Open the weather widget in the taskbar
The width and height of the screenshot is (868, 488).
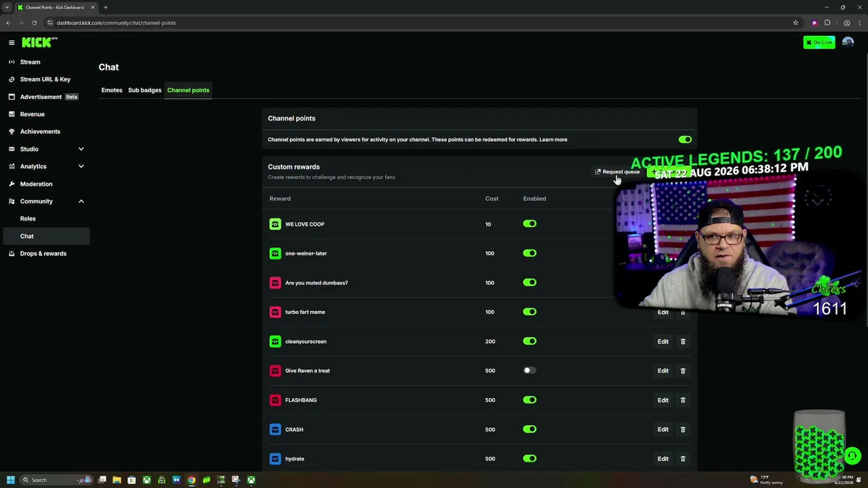point(766,480)
